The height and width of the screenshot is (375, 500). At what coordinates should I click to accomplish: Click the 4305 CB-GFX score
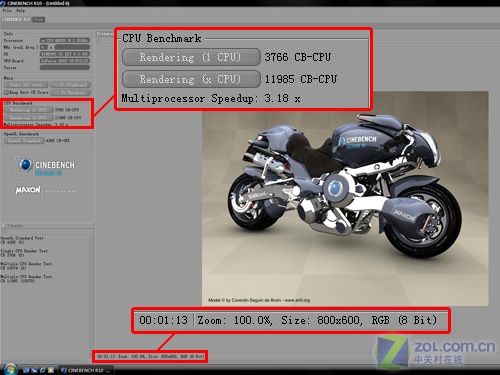coord(58,141)
